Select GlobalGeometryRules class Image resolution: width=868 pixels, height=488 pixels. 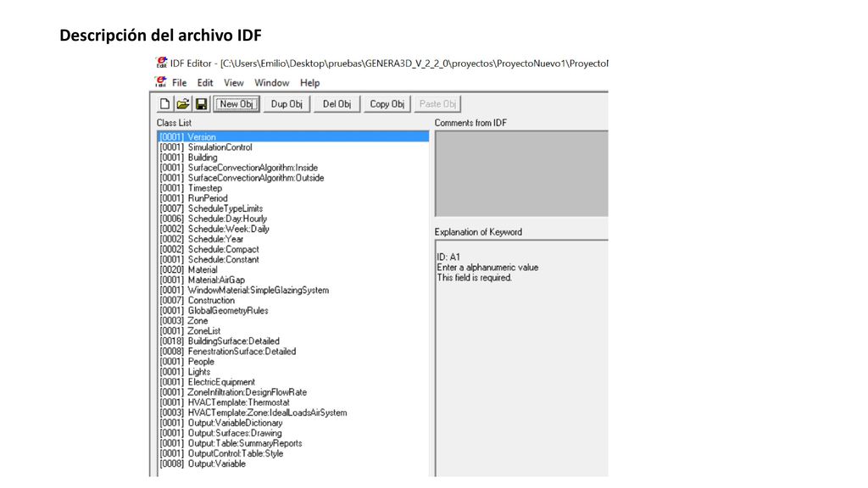click(293, 310)
